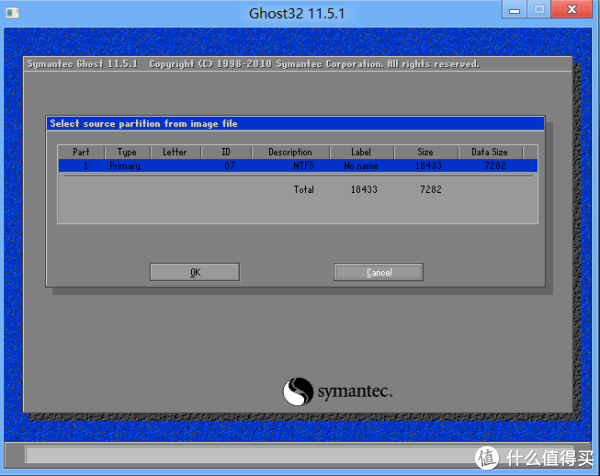600x476 pixels.
Task: Click the Part column header
Action: (81, 152)
